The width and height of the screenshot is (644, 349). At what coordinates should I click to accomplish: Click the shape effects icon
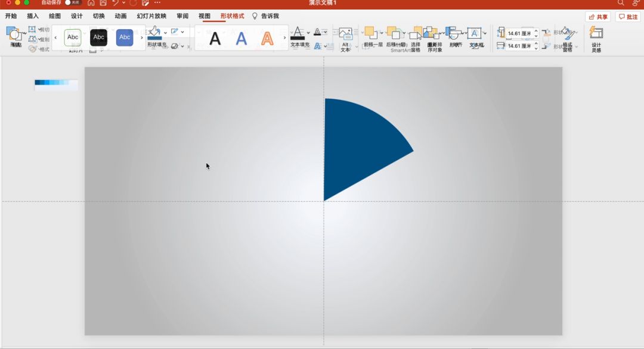pyautogui.click(x=175, y=46)
